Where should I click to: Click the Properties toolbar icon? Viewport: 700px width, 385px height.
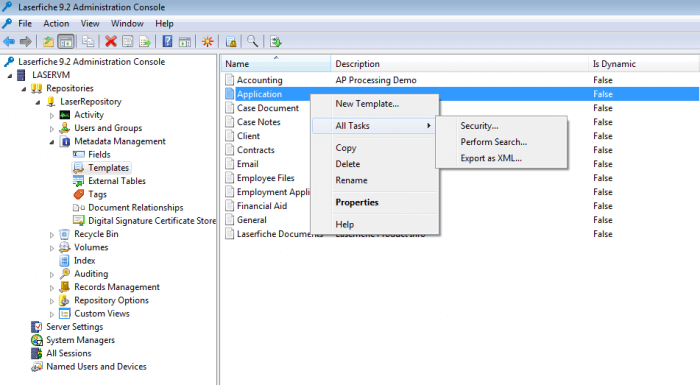pyautogui.click(x=128, y=42)
